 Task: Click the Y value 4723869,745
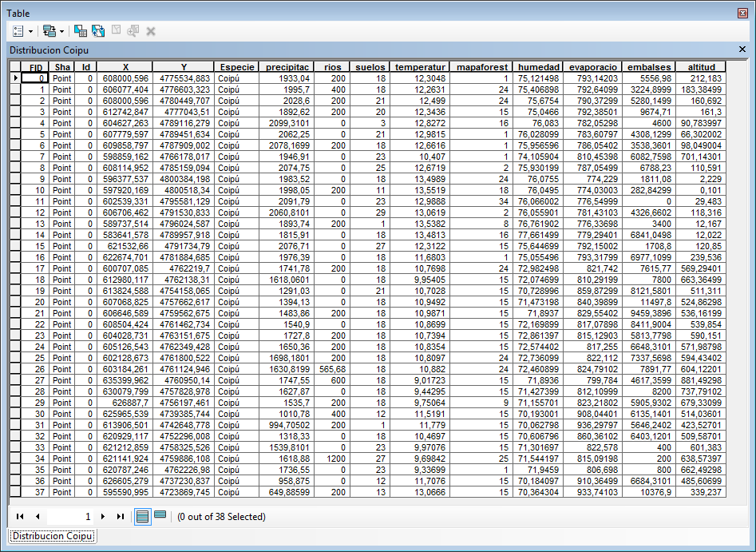(x=184, y=491)
